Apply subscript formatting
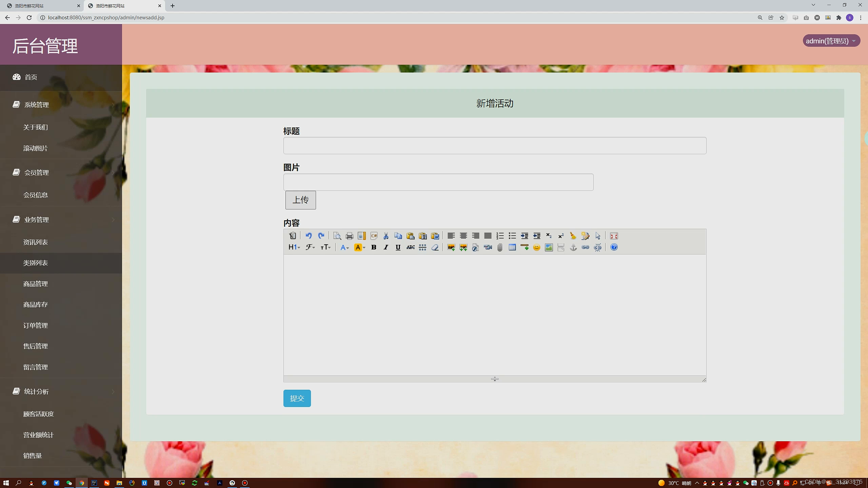This screenshot has width=868, height=488. click(x=549, y=236)
